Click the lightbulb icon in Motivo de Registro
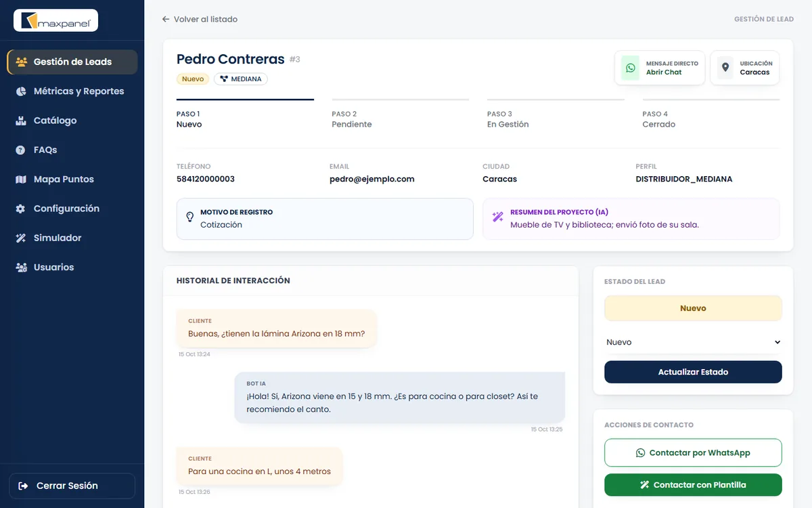Viewport: 812px width, 508px height. [x=190, y=217]
